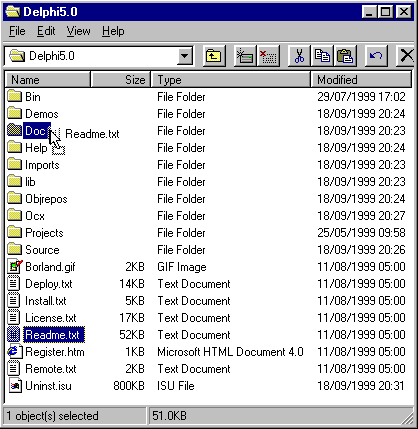Image resolution: width=418 pixels, height=429 pixels.
Task: Click the Source folder name
Action: tap(42, 250)
